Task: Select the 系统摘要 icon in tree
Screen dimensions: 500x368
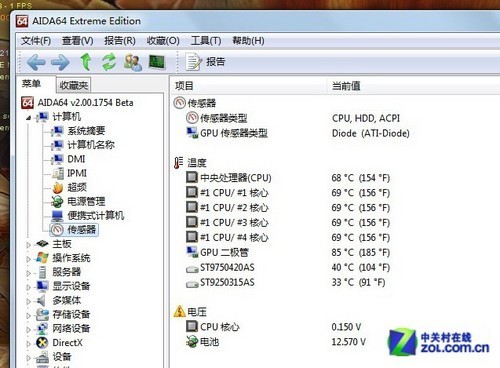Action: click(x=57, y=131)
